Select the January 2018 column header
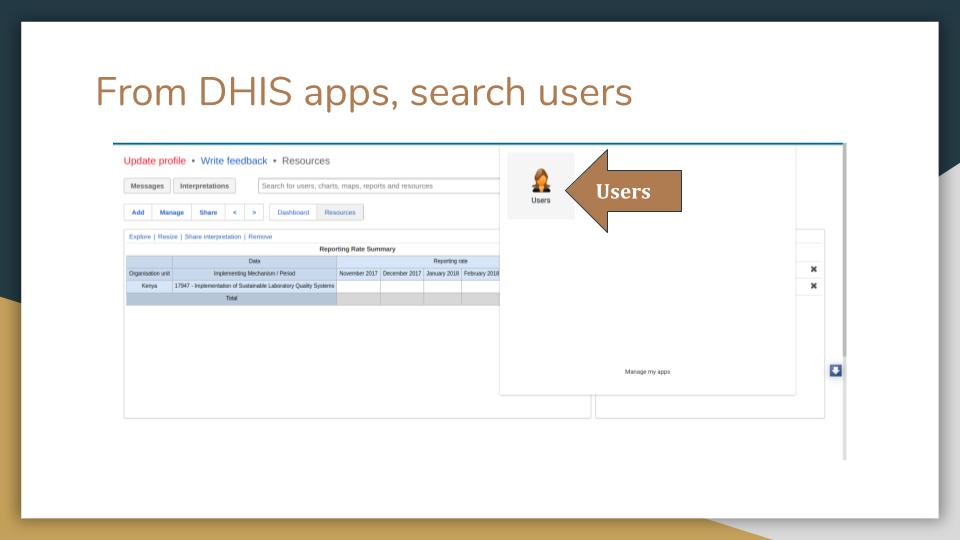The height and width of the screenshot is (540, 960). [442, 273]
